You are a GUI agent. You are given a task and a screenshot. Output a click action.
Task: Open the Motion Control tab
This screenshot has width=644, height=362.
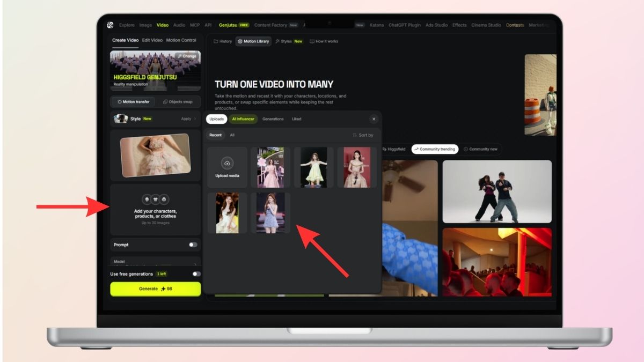pos(181,40)
